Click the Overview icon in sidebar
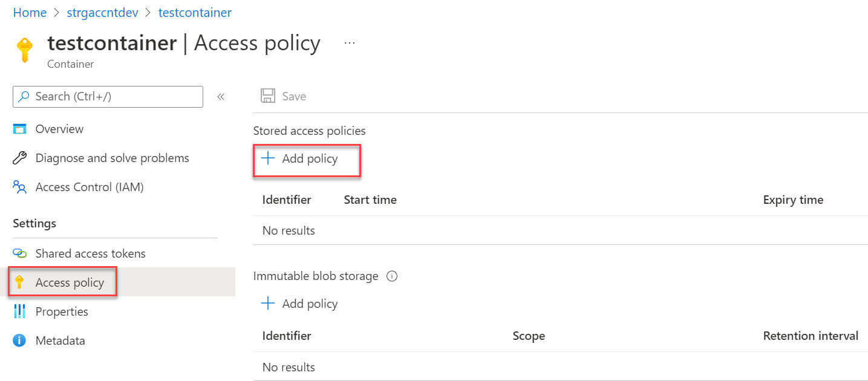 coord(20,129)
